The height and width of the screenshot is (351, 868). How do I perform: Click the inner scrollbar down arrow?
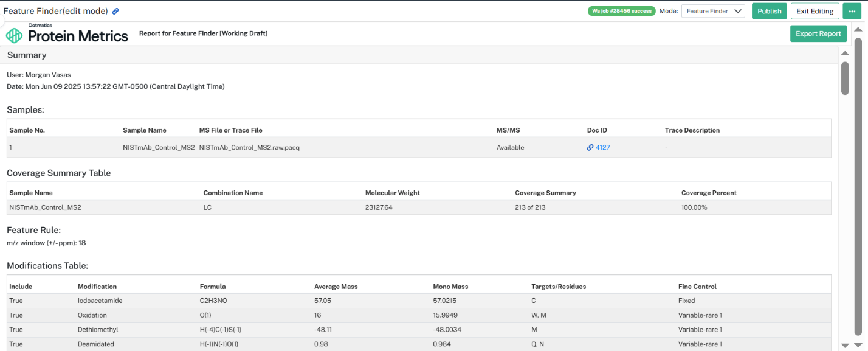click(845, 345)
